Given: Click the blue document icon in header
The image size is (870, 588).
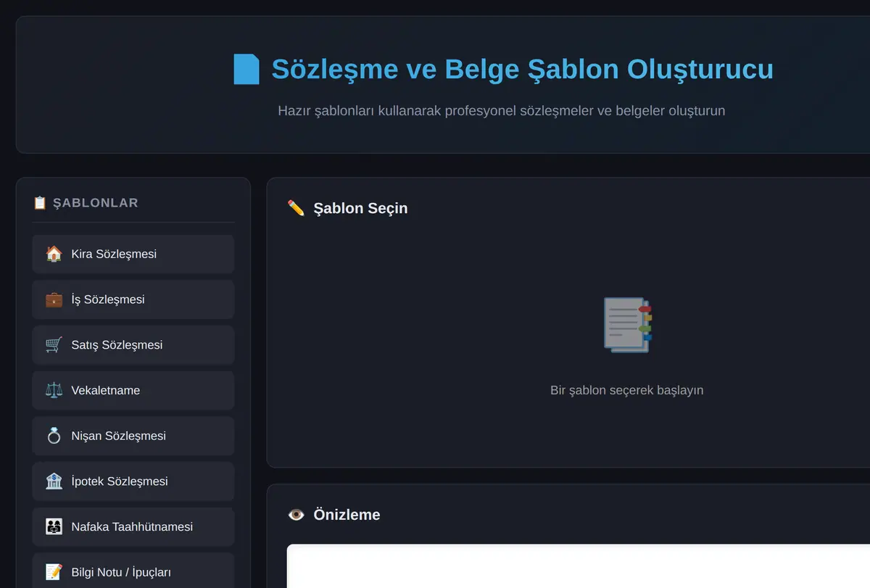Looking at the screenshot, I should pos(246,70).
